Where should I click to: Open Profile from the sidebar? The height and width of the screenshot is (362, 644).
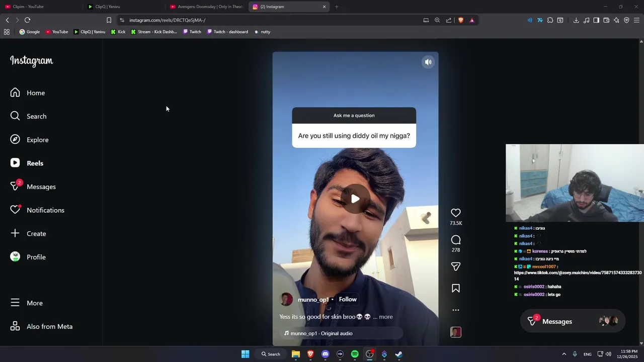[x=28, y=257]
